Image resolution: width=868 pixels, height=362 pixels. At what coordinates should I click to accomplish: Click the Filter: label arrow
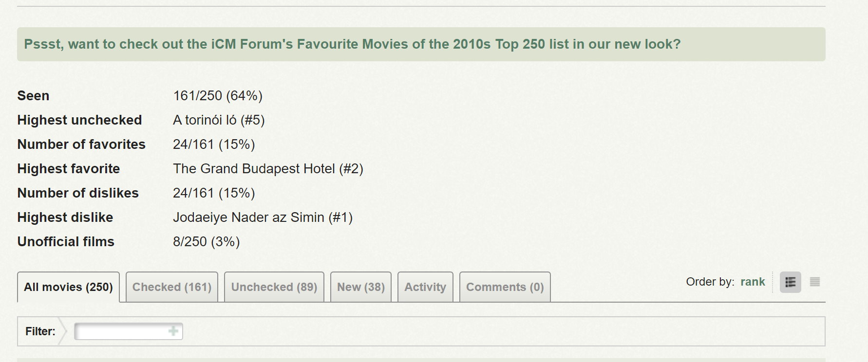tap(62, 331)
